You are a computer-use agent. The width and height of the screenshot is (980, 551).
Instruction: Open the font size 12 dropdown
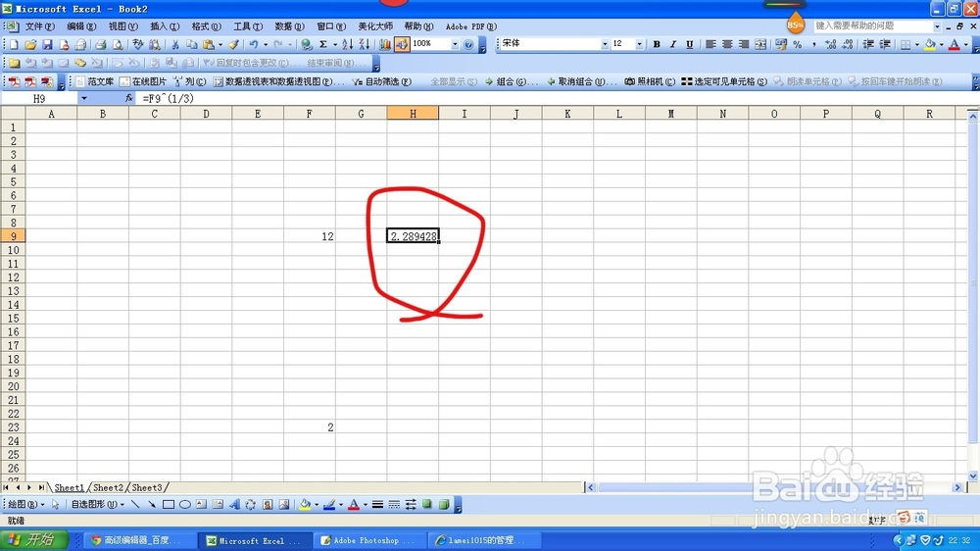(x=639, y=44)
